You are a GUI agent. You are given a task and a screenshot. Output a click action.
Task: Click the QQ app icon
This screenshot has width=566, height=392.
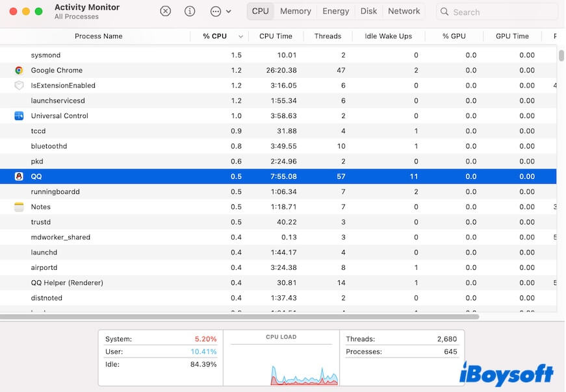pos(18,176)
